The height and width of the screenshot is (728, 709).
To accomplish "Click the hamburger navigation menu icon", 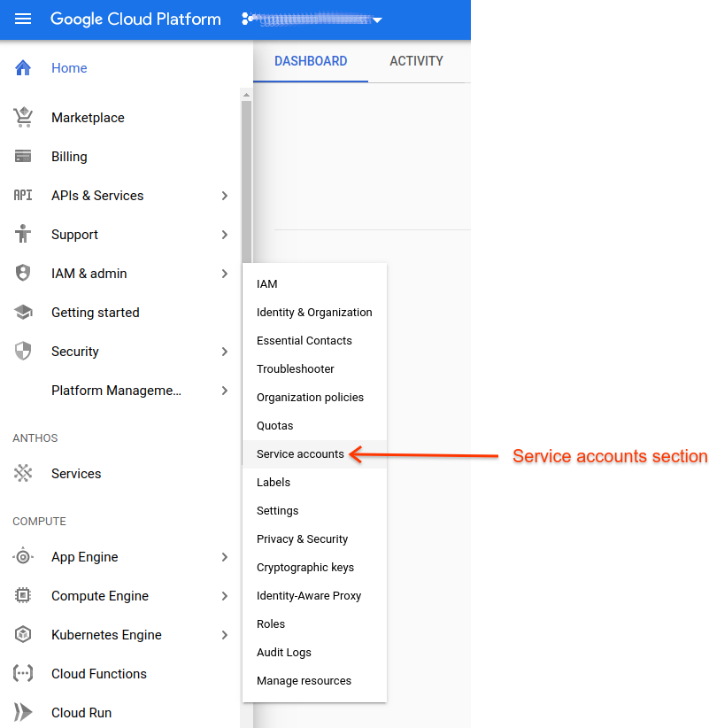I will click(x=23, y=19).
